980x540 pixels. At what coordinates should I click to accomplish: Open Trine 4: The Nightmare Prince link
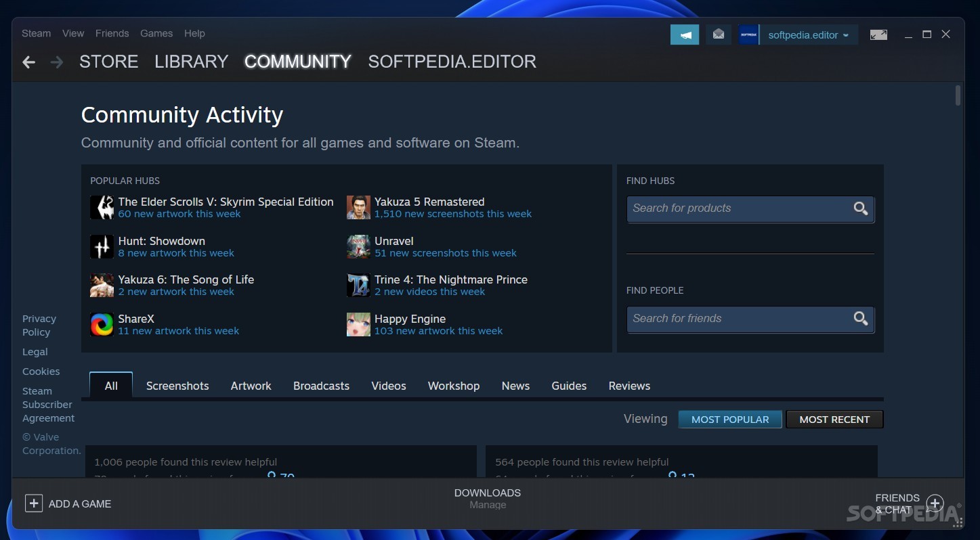(451, 279)
